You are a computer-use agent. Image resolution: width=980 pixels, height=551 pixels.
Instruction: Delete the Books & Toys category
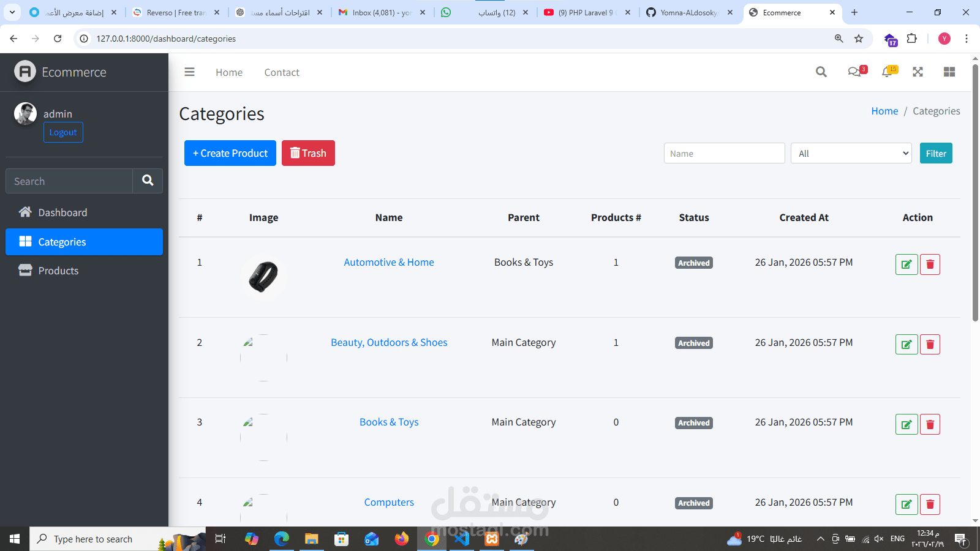tap(930, 424)
